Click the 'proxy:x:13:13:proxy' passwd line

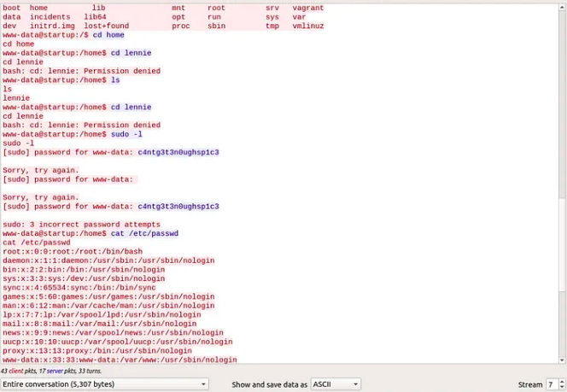pyautogui.click(x=97, y=351)
